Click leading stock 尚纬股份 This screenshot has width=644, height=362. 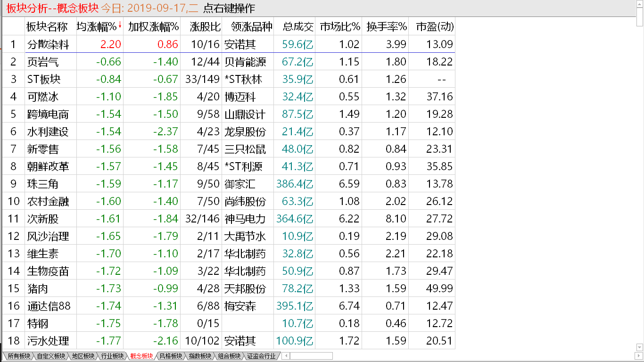click(x=245, y=201)
